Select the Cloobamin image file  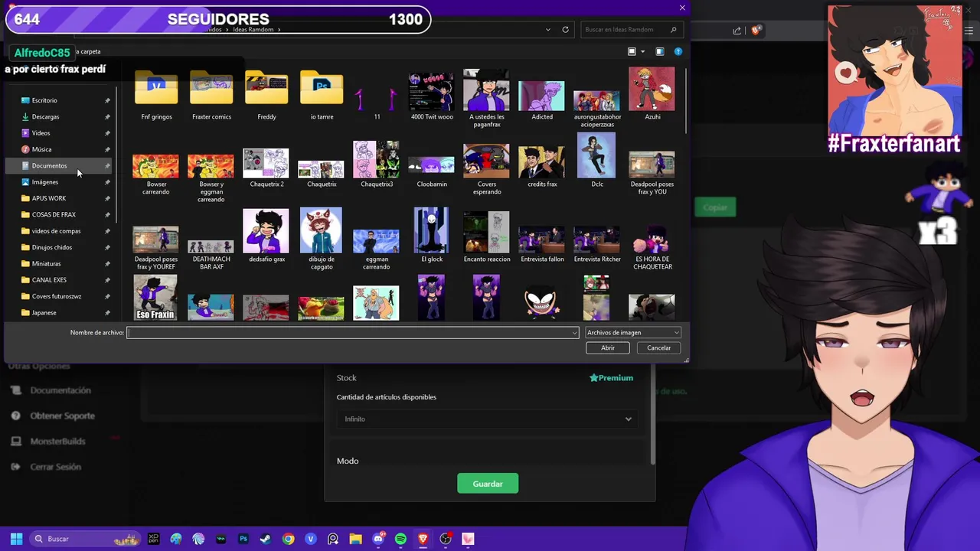click(x=432, y=171)
